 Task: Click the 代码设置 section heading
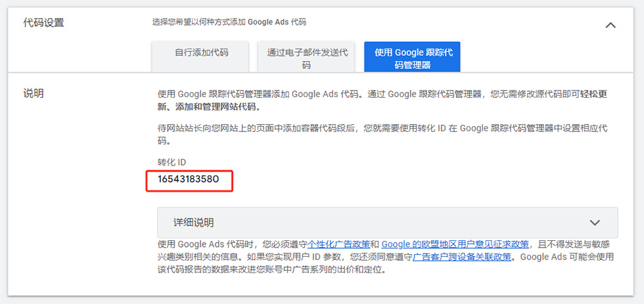pyautogui.click(x=44, y=23)
